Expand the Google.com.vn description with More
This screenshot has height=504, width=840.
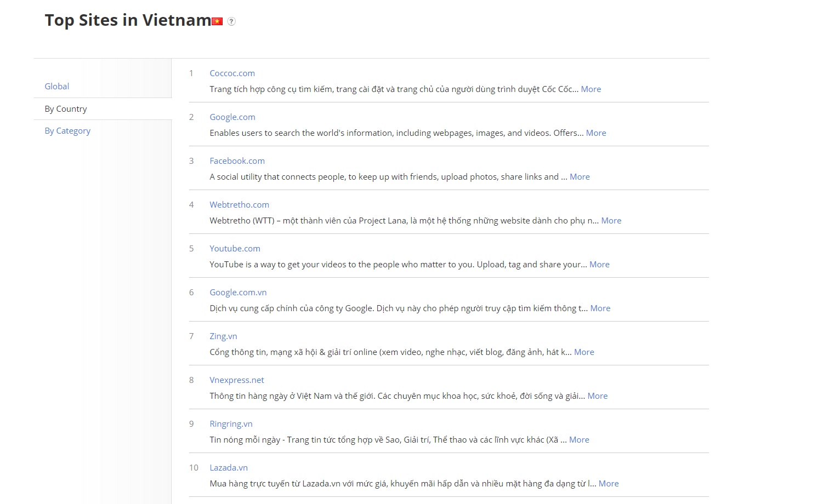(600, 308)
